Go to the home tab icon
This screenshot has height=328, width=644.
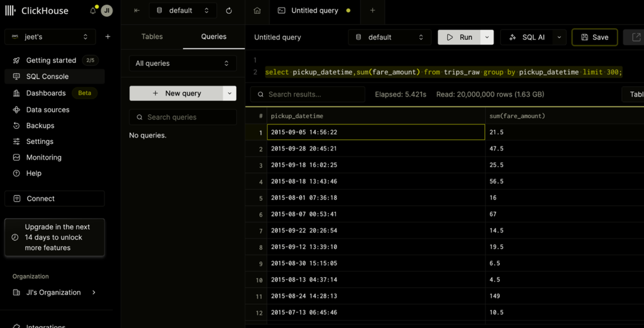257,11
